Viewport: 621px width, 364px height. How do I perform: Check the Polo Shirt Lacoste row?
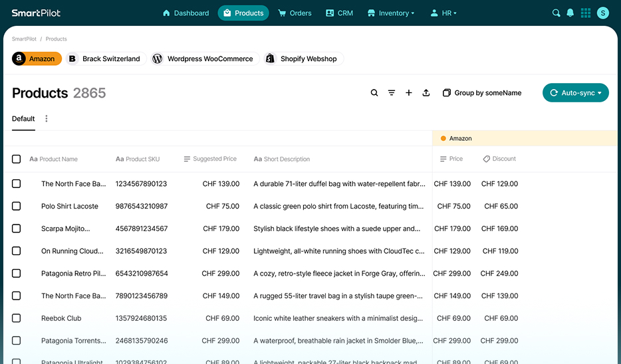(x=16, y=206)
